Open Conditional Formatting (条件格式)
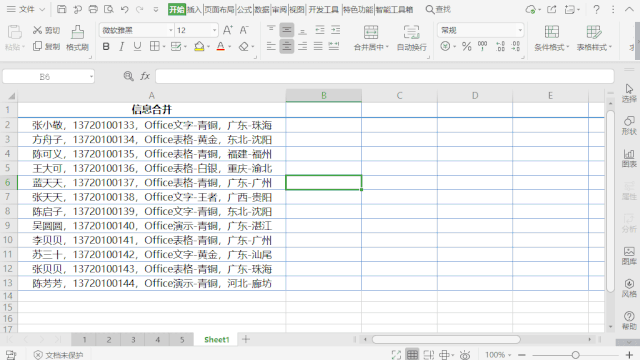Viewport: 640px width, 360px height. [x=551, y=38]
